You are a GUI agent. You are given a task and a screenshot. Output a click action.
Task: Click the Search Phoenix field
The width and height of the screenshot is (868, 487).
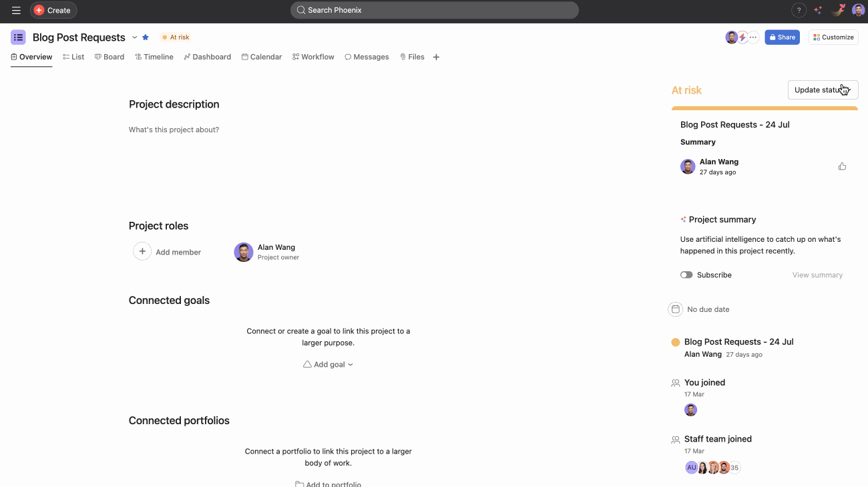click(x=434, y=10)
